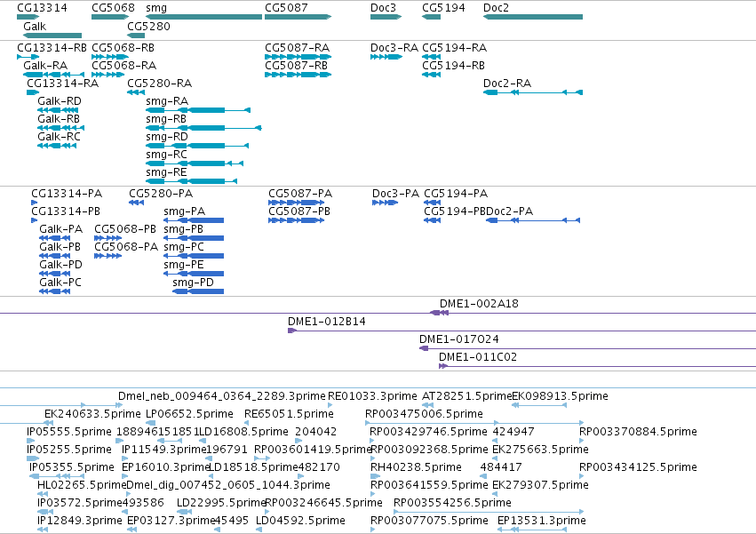Viewport: 756px width, 534px height.
Task: Select the Doc3 gene label
Action: [383, 8]
